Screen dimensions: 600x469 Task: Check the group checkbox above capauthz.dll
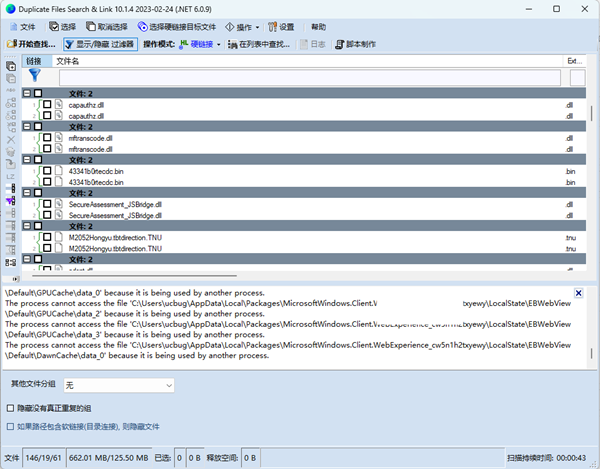[38, 93]
